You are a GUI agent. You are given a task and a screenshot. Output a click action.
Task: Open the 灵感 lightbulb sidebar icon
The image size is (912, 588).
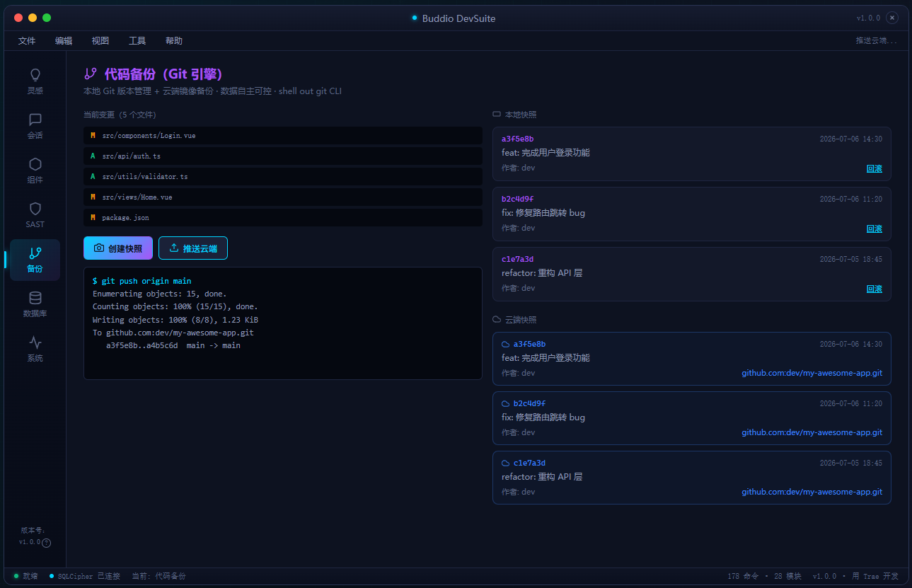(35, 81)
